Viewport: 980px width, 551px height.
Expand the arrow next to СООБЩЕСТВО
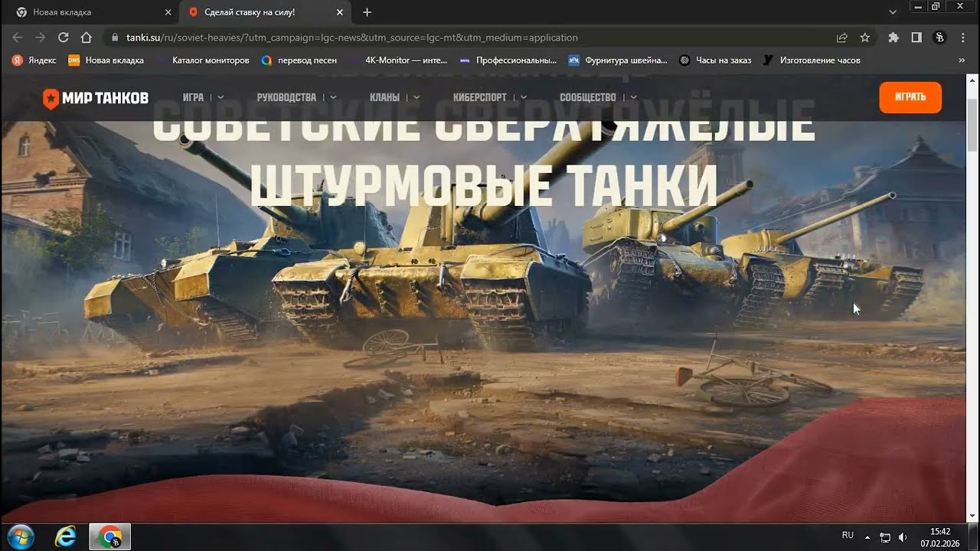pos(633,97)
